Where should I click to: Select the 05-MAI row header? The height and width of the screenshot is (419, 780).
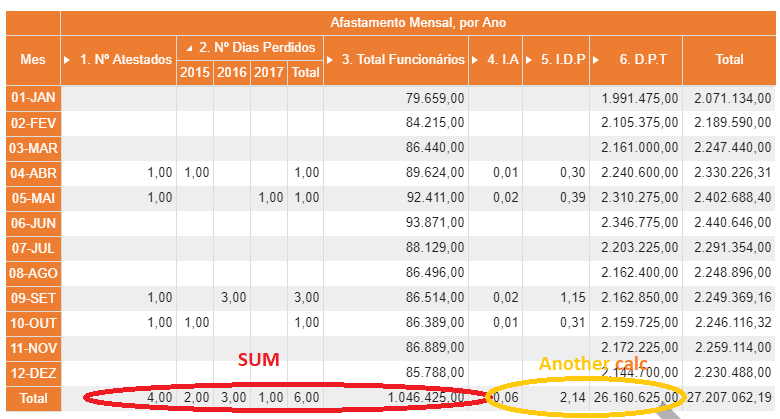[x=33, y=198]
